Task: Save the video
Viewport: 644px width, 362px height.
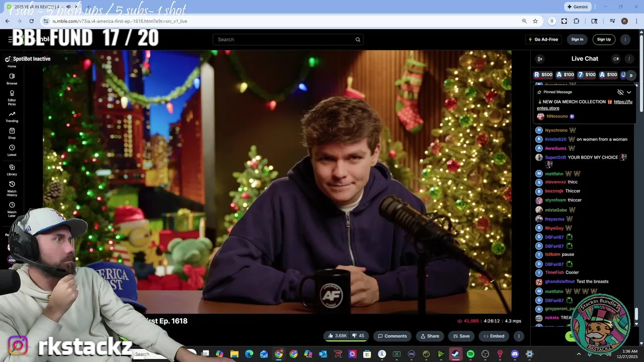Action: (x=461, y=336)
